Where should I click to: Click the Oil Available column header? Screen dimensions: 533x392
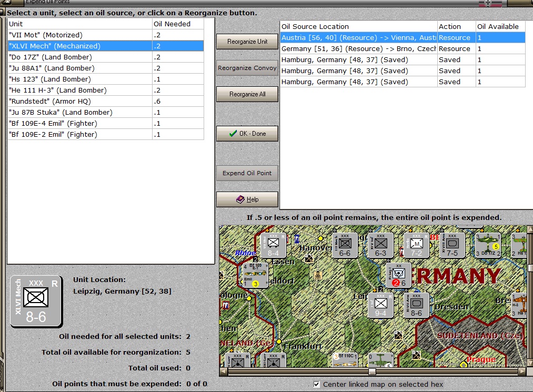[x=500, y=26]
